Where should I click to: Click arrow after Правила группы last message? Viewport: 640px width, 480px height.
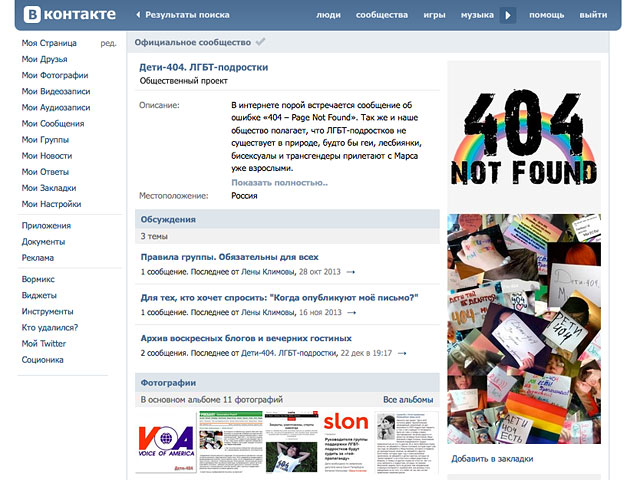pyautogui.click(x=350, y=272)
